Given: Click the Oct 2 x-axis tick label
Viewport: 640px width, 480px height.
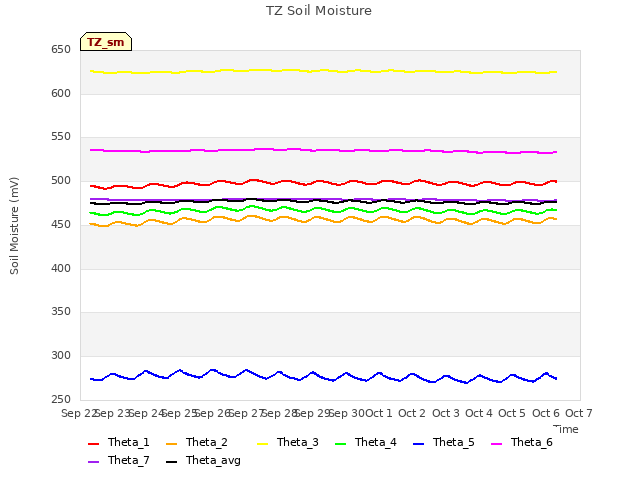Looking at the screenshot, I should (412, 413).
